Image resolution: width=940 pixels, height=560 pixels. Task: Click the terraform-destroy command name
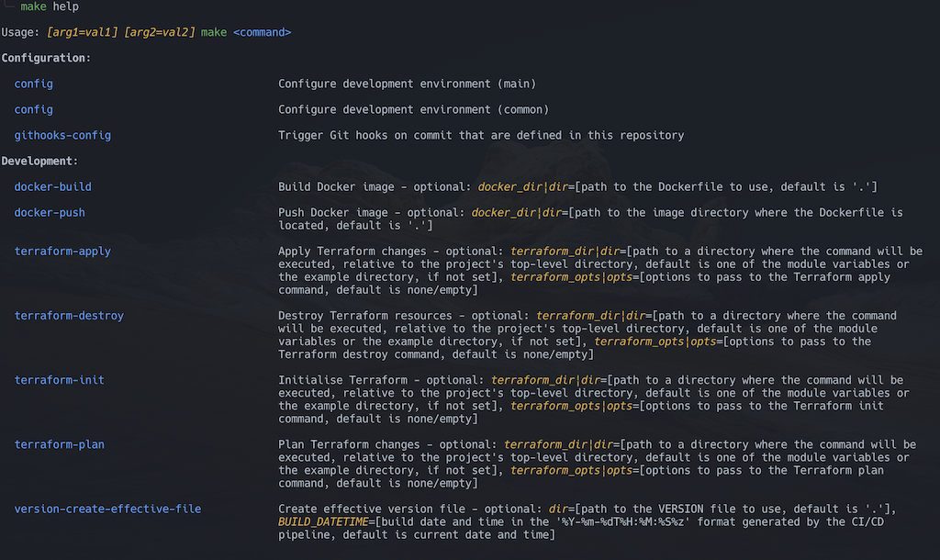pyautogui.click(x=69, y=315)
